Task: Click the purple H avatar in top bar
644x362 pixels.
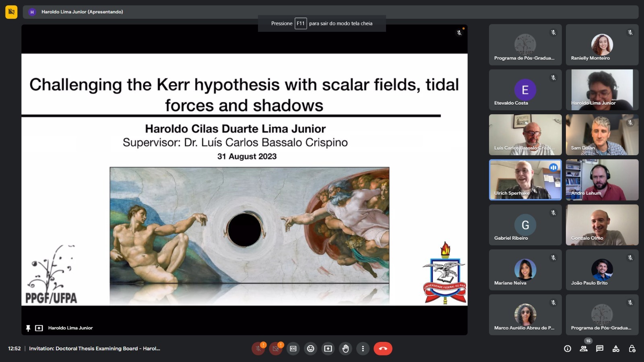Action: pos(32,12)
